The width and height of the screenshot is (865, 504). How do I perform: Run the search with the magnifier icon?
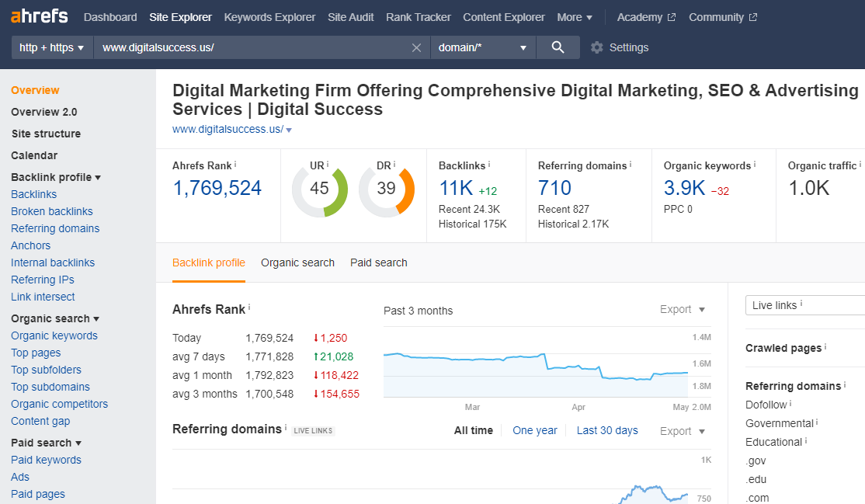click(x=558, y=47)
